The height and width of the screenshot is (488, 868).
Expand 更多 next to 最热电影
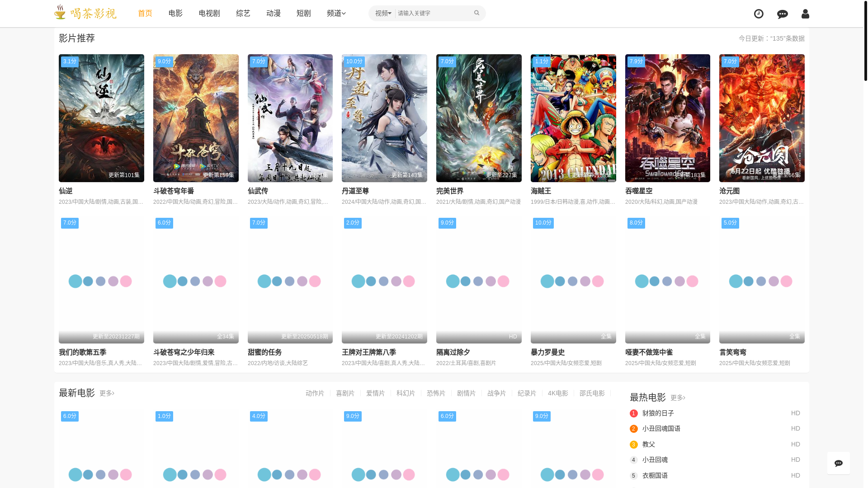678,398
